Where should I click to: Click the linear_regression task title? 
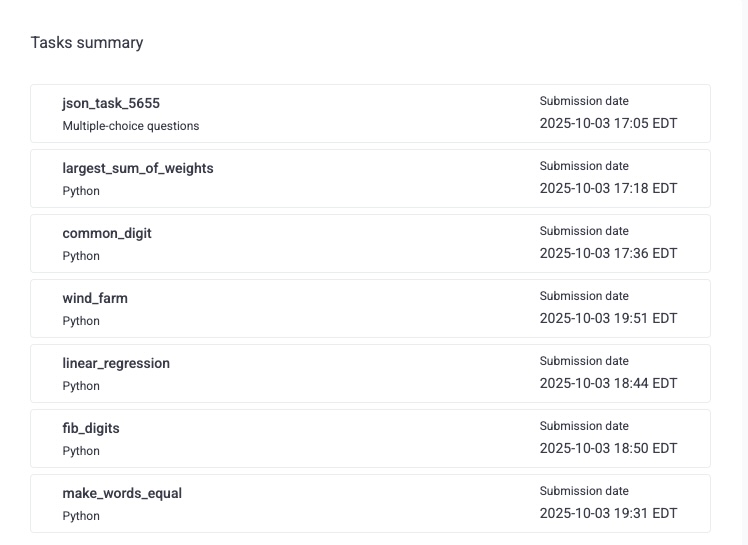pos(116,363)
